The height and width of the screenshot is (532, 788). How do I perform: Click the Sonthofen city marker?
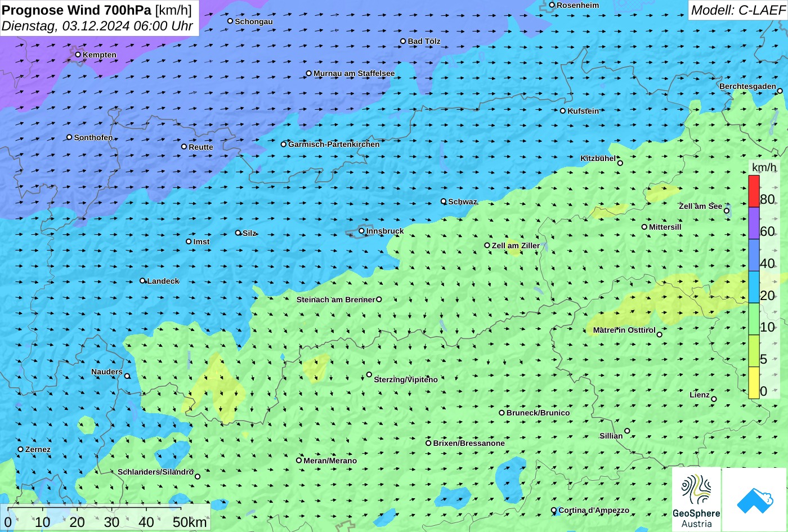69,137
